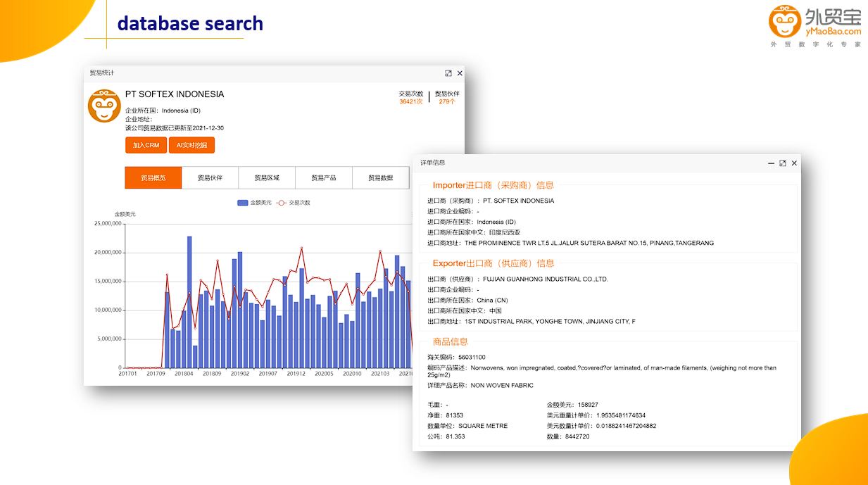Click the 25,000,000 y-axis label

(x=108, y=224)
